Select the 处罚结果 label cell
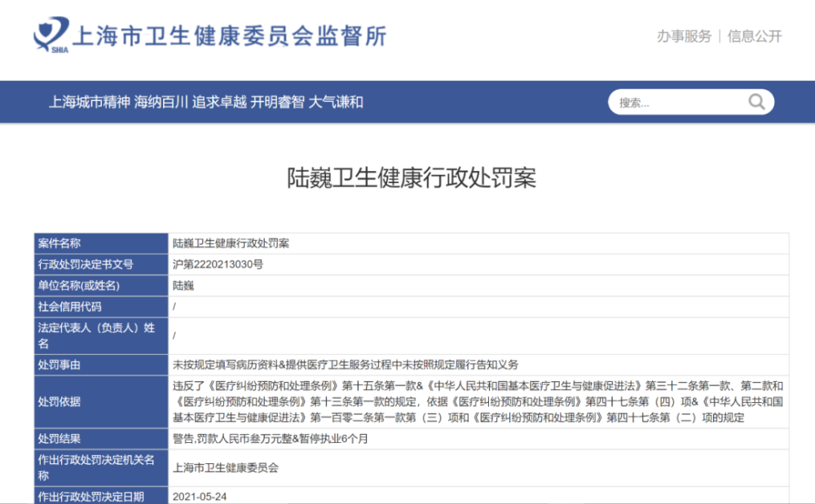The height and width of the screenshot is (504, 815). coord(101,439)
